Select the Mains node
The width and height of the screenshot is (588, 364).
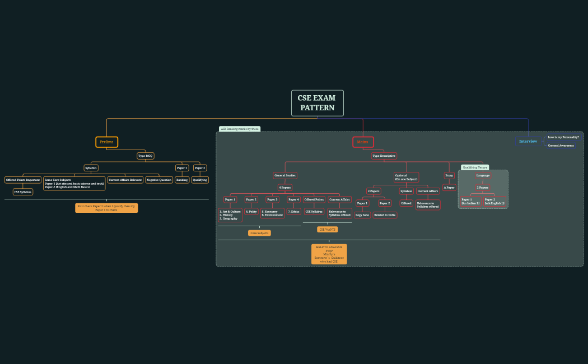(x=363, y=142)
